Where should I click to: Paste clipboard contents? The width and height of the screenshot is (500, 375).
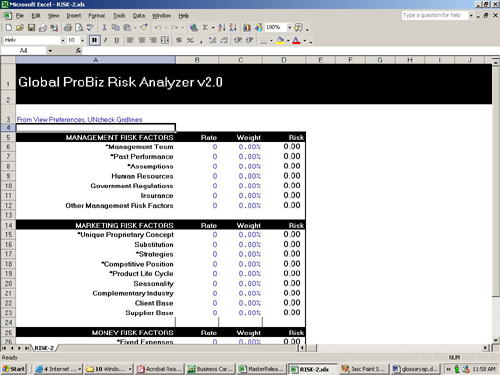[x=127, y=28]
